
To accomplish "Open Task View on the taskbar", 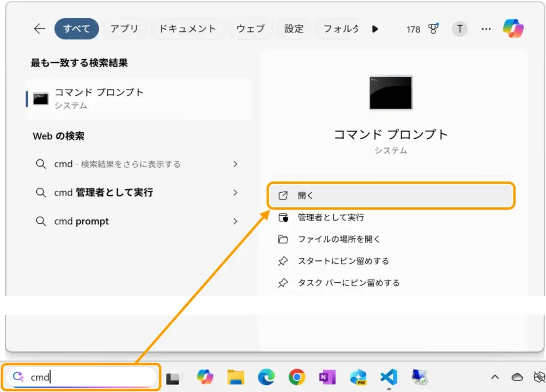I will point(173,378).
